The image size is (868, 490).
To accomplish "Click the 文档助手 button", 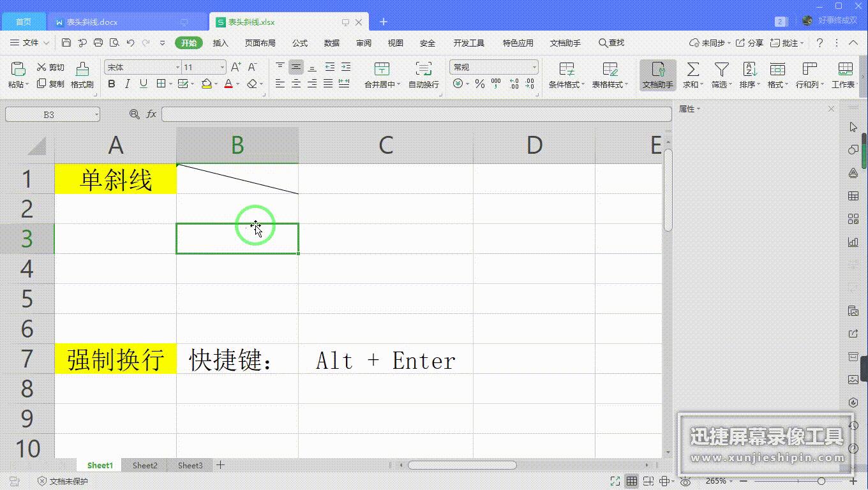I will coord(657,75).
